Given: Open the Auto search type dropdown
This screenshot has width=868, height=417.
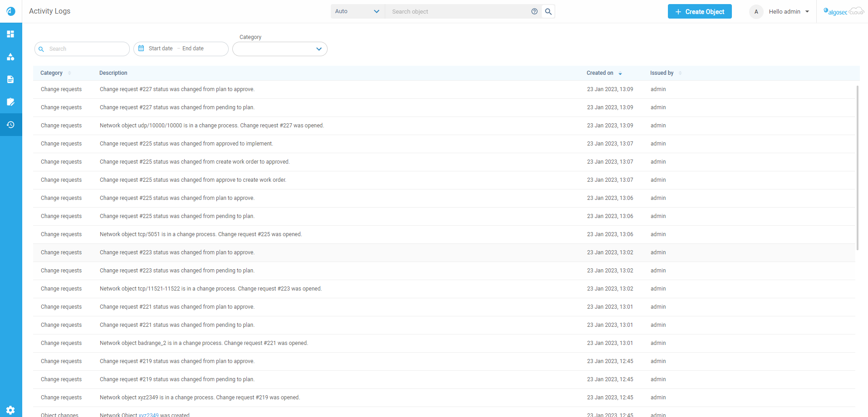Looking at the screenshot, I should 357,11.
